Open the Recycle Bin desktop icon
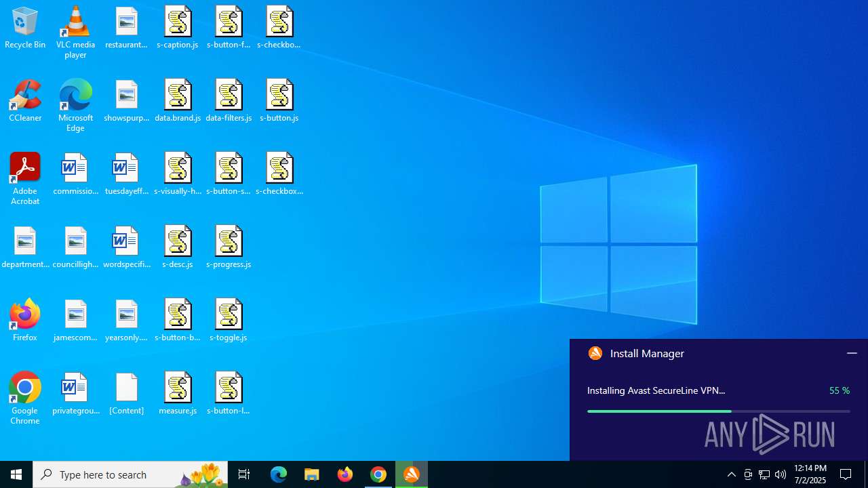 [x=25, y=28]
